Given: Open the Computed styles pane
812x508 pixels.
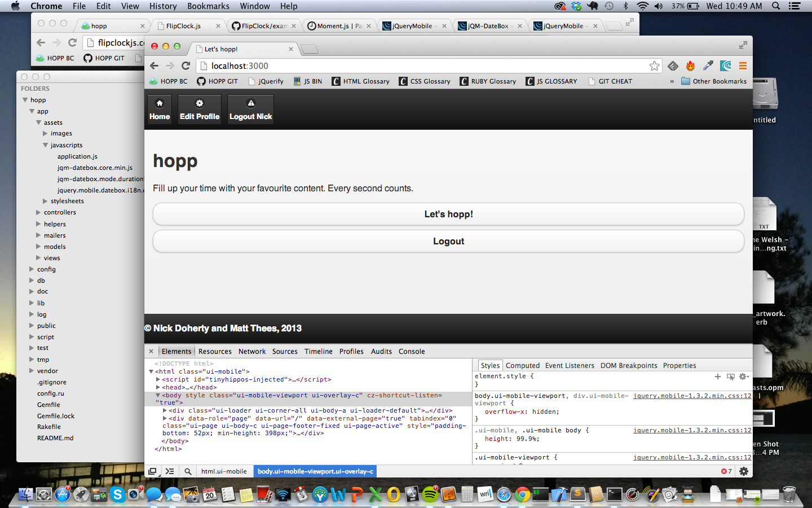Looking at the screenshot, I should (x=523, y=366).
